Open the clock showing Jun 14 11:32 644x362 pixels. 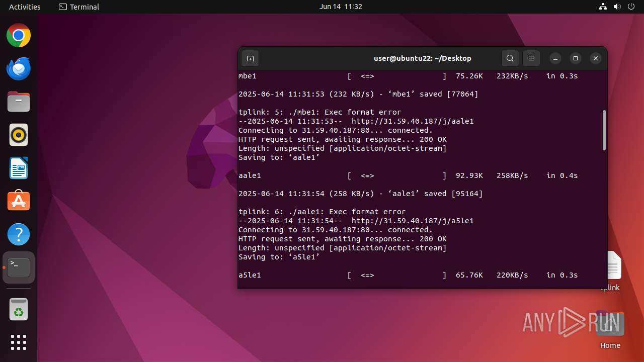pos(341,7)
